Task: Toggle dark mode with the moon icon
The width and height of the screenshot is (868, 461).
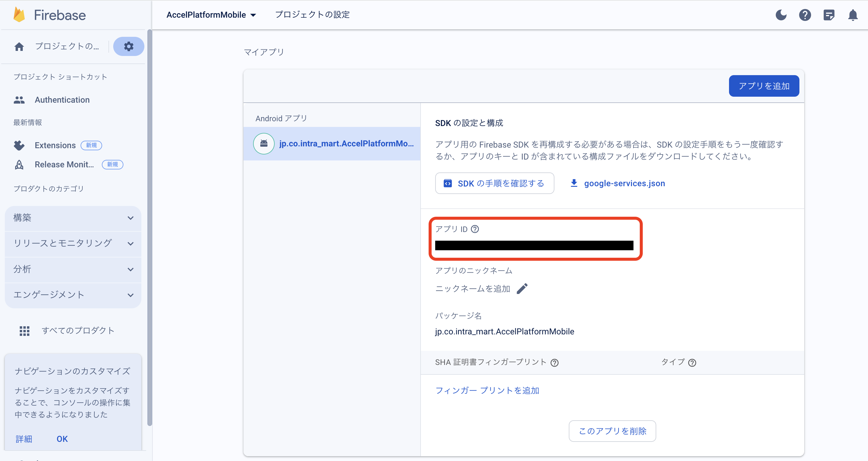Action: pyautogui.click(x=781, y=15)
